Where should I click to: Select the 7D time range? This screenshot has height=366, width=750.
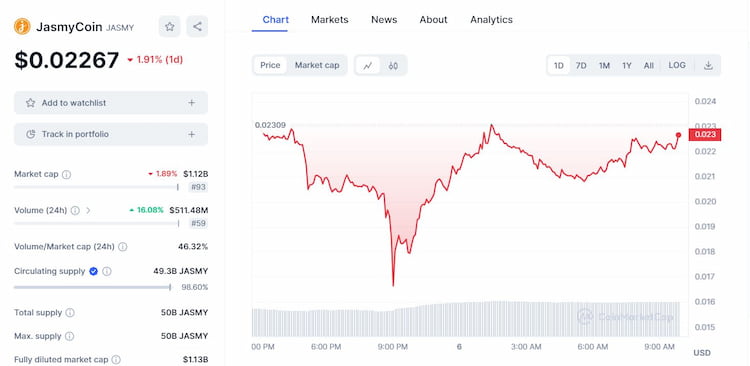click(581, 66)
